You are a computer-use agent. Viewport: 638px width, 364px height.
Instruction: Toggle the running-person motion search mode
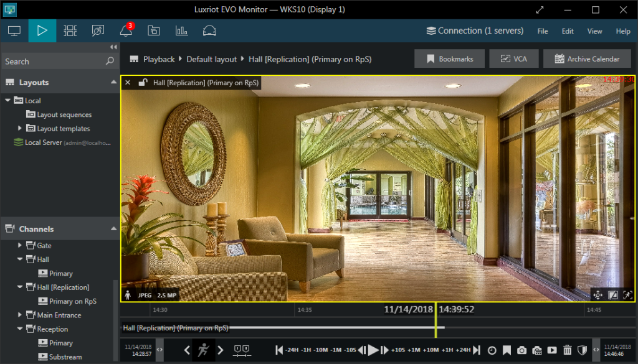[204, 350]
